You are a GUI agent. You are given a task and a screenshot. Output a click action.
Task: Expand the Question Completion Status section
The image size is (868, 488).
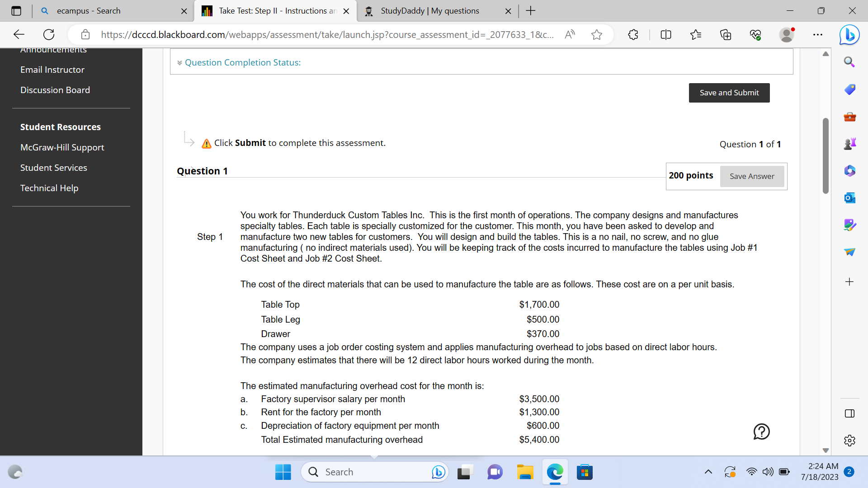coord(242,62)
